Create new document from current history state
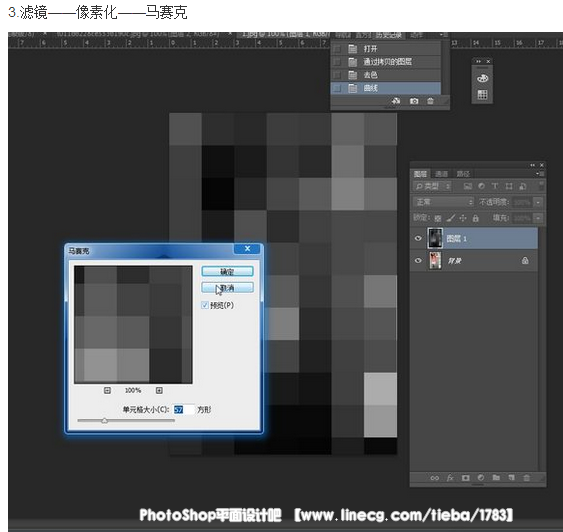 click(x=396, y=101)
